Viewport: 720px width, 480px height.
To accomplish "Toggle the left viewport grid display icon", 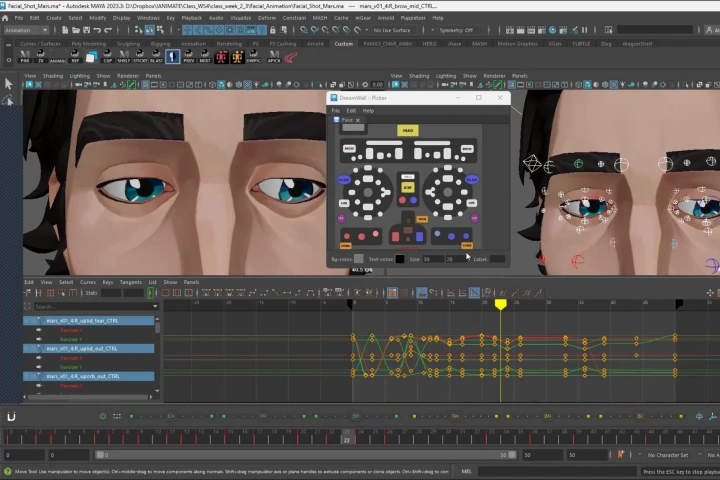I will click(146, 85).
